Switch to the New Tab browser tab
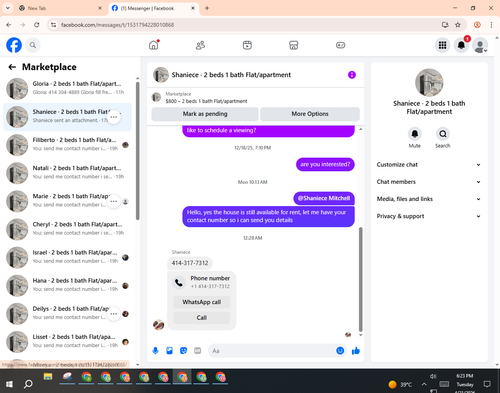This screenshot has height=393, width=500. coord(61,8)
